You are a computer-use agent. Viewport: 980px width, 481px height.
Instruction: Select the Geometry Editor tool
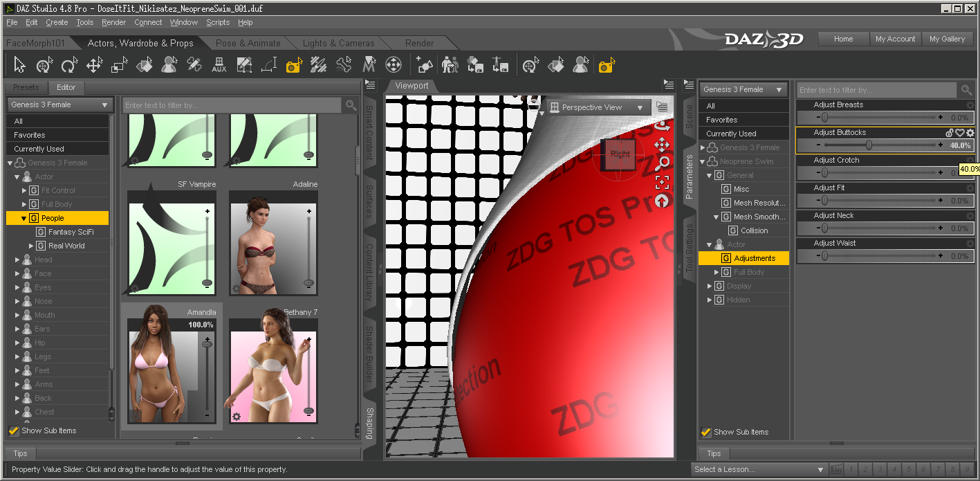(243, 66)
